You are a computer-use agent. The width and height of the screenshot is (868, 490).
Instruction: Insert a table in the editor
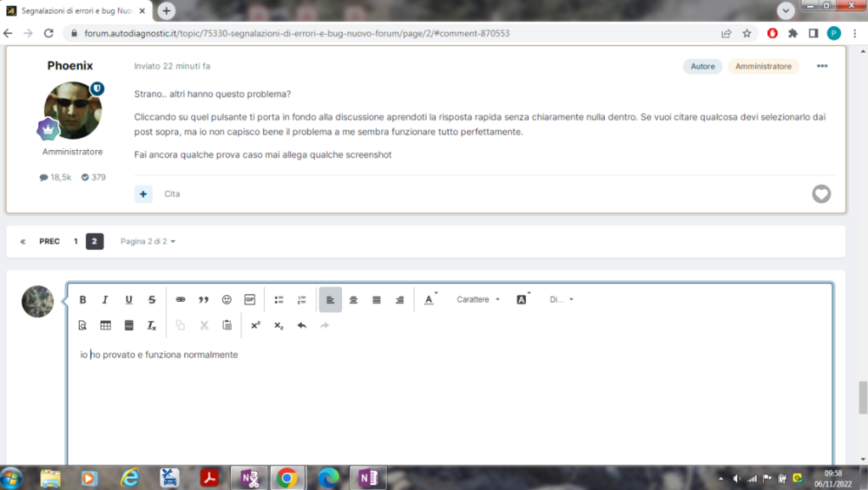106,326
